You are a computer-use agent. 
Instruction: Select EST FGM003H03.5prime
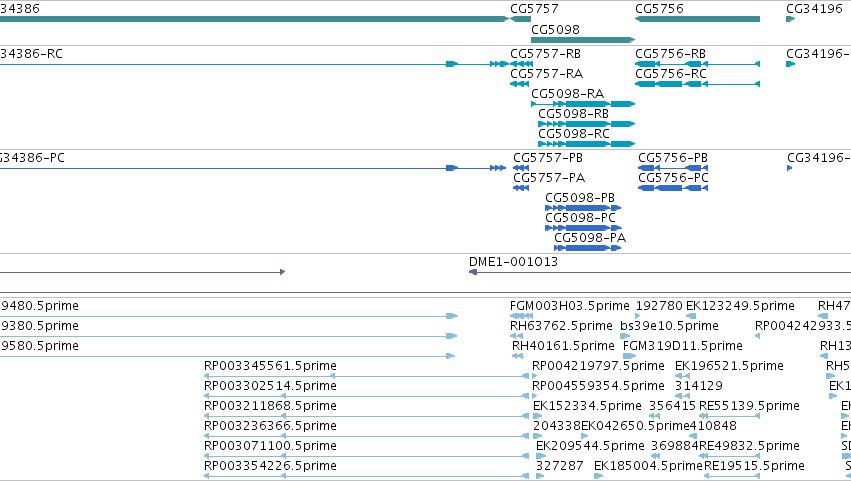tap(570, 306)
